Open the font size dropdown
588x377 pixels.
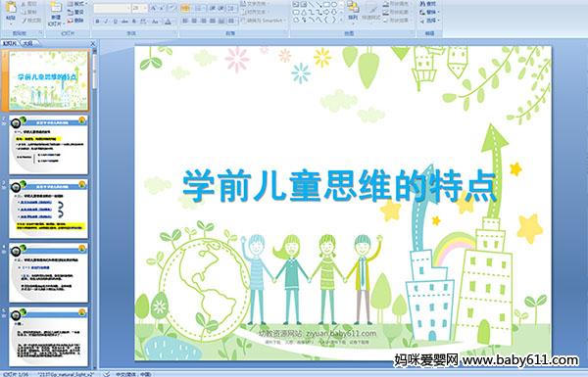pyautogui.click(x=145, y=8)
